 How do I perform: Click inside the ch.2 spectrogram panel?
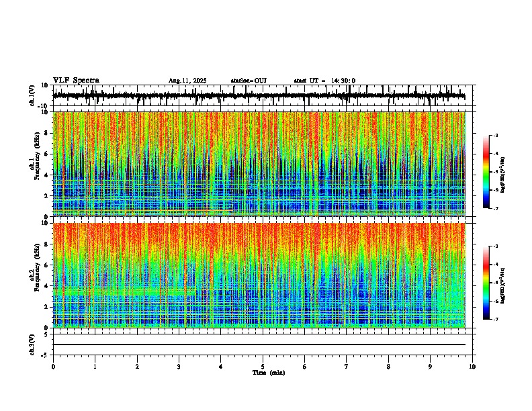click(259, 275)
